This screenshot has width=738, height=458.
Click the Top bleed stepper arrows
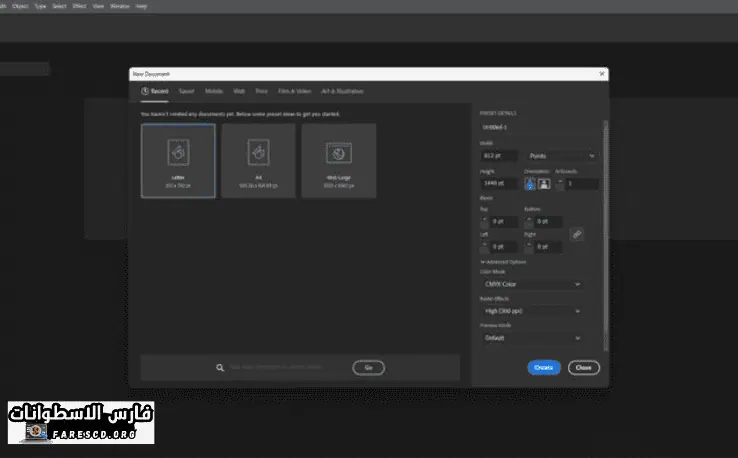tap(486, 222)
